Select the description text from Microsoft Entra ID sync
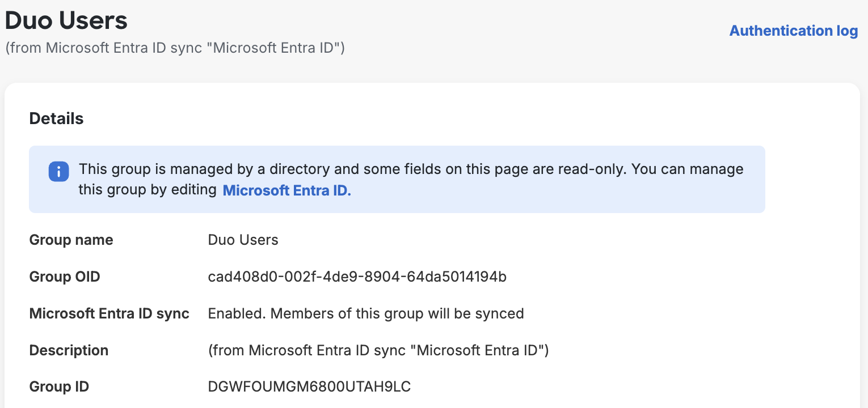 [378, 350]
